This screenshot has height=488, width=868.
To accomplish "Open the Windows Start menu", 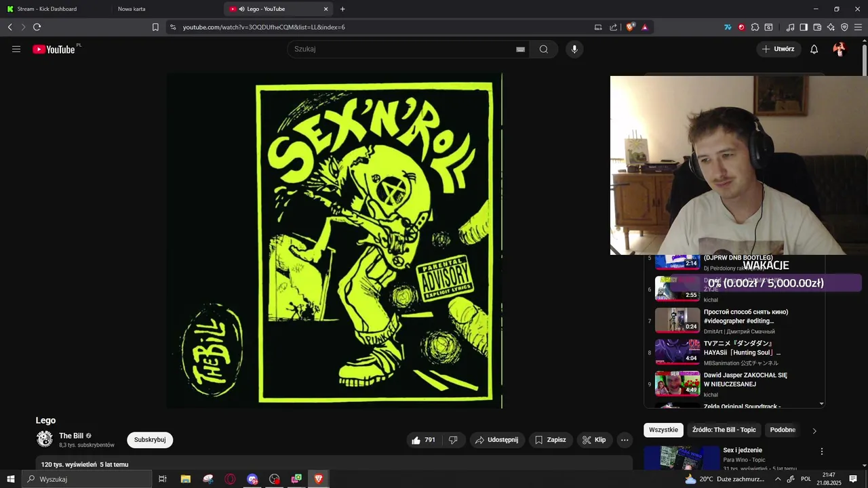I will (x=11, y=479).
